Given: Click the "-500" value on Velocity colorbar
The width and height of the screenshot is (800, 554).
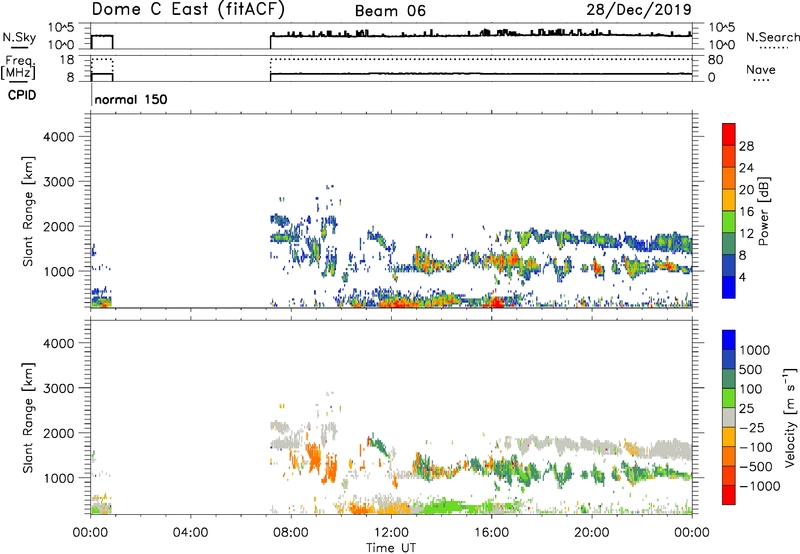Looking at the screenshot, I should (756, 467).
